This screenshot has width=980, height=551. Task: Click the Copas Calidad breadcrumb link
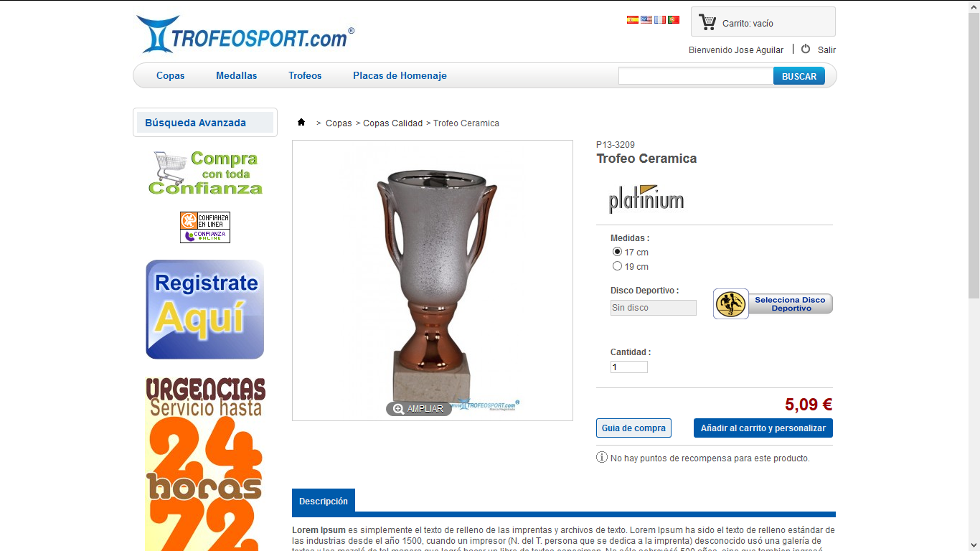tap(392, 123)
